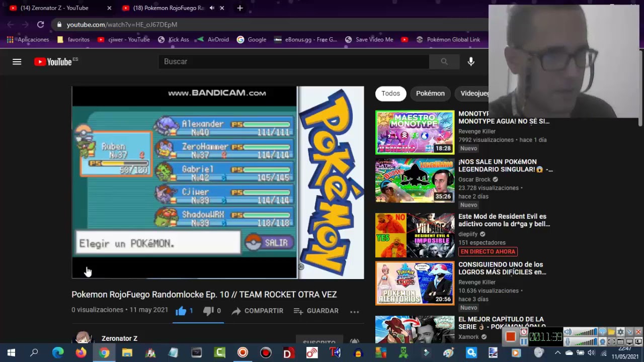Open Wi-Fi network tray icon
The height and width of the screenshot is (362, 644).
(604, 353)
